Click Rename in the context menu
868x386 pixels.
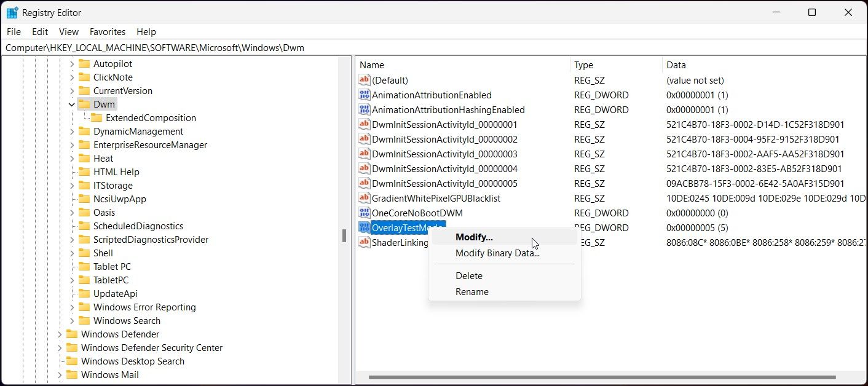click(472, 291)
